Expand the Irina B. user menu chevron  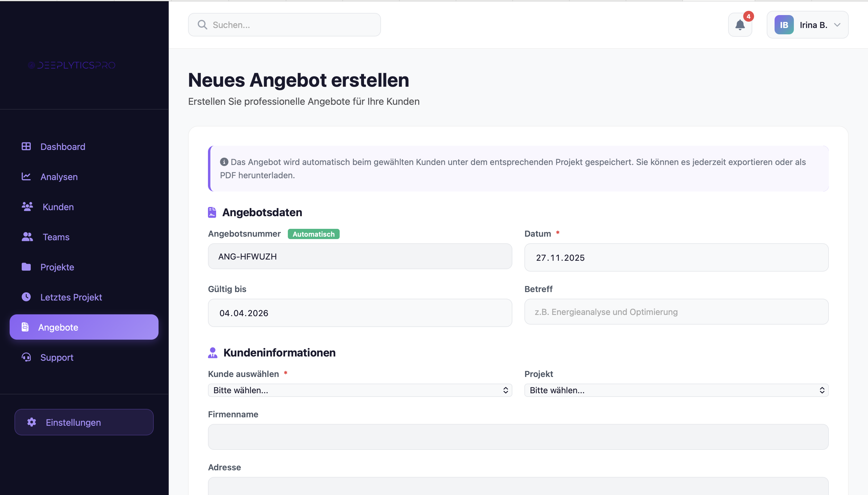pos(837,25)
